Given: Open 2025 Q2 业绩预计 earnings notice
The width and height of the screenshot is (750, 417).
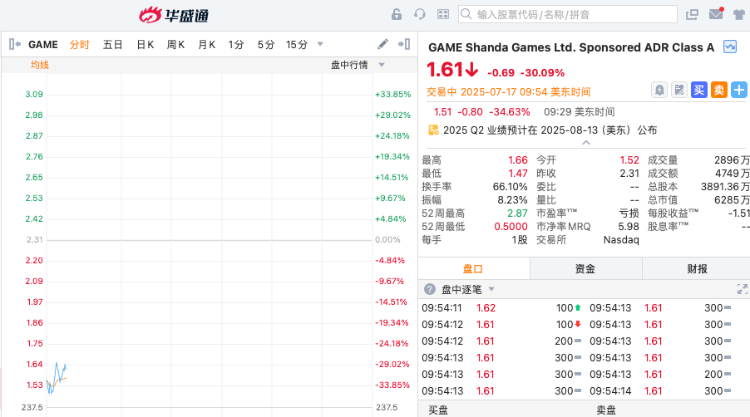Looking at the screenshot, I should (550, 130).
